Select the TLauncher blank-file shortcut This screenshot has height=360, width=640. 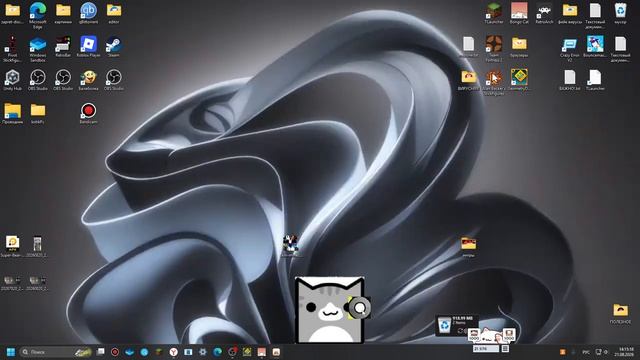595,80
